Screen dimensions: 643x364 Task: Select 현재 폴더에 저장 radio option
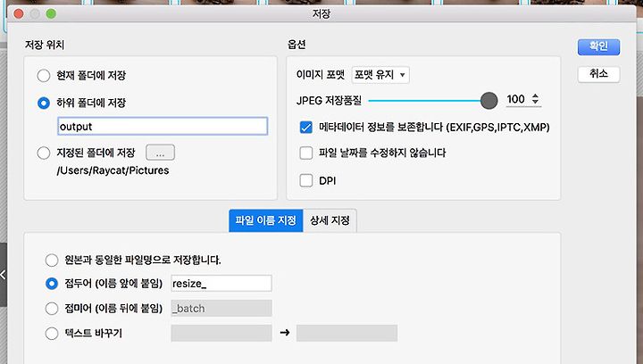[x=44, y=76]
